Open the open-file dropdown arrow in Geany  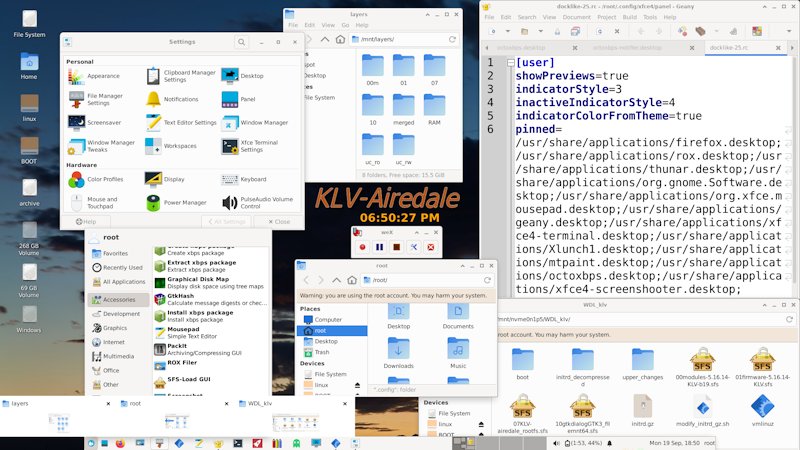click(540, 32)
